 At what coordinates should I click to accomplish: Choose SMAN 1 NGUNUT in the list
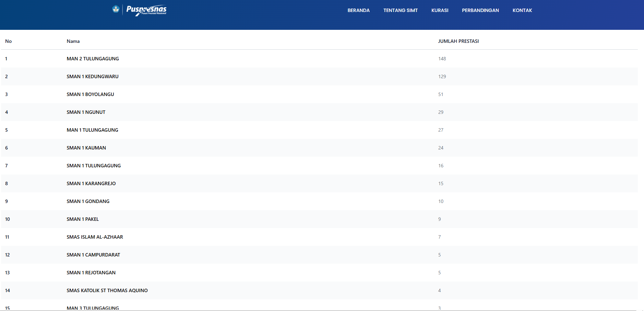click(x=86, y=112)
